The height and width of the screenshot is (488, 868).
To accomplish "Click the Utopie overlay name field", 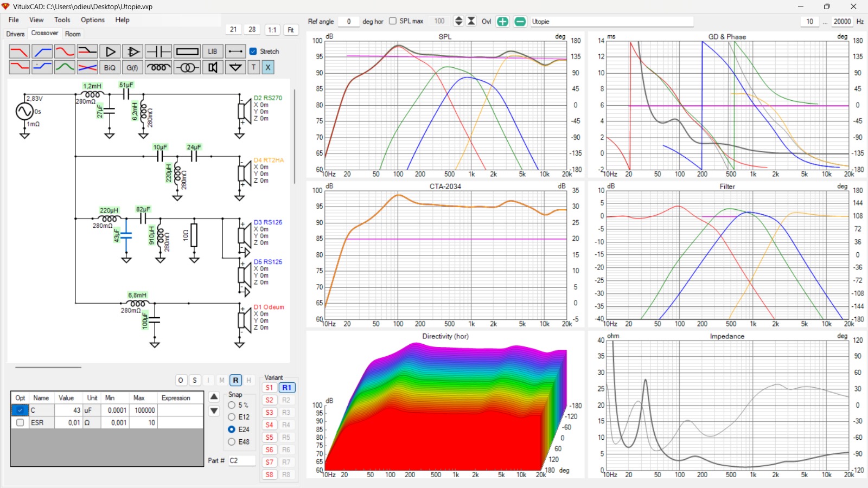I will tap(611, 22).
